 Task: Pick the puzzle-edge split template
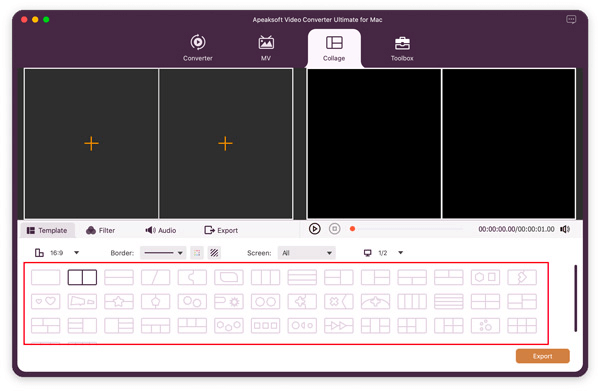coord(192,277)
